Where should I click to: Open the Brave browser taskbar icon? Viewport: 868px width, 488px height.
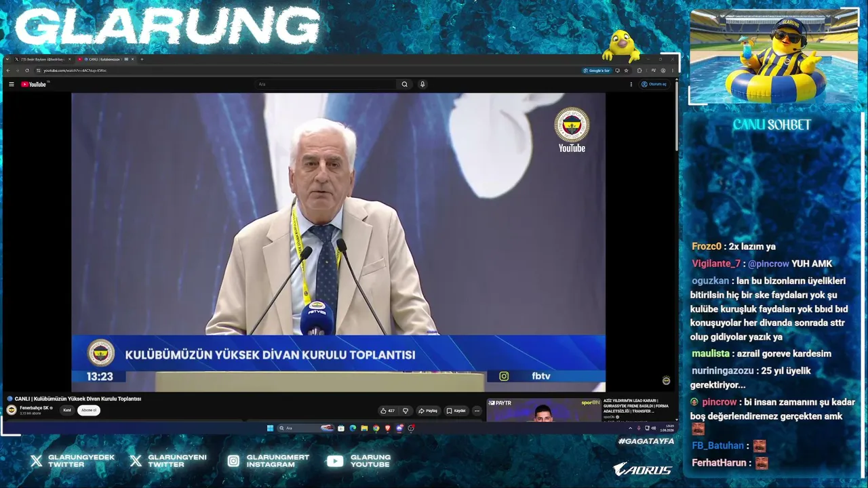coord(388,428)
